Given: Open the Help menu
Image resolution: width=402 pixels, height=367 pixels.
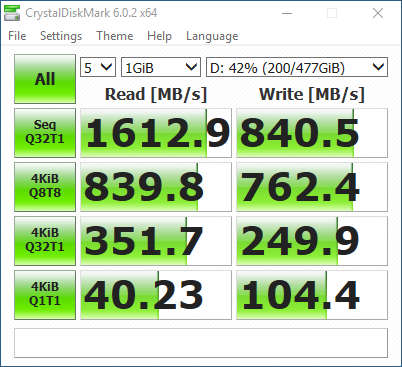Looking at the screenshot, I should (x=159, y=36).
